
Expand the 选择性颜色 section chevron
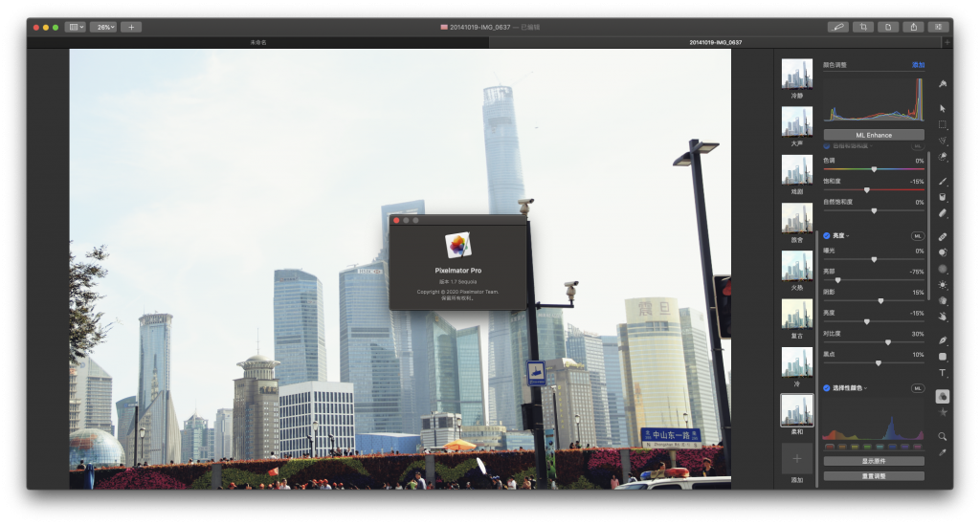point(865,388)
